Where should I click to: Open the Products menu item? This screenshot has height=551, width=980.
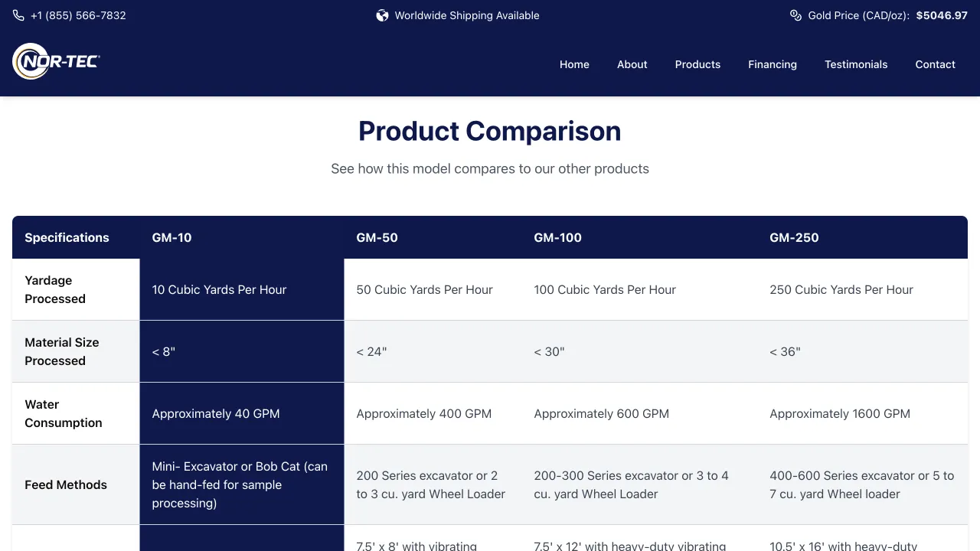(697, 64)
